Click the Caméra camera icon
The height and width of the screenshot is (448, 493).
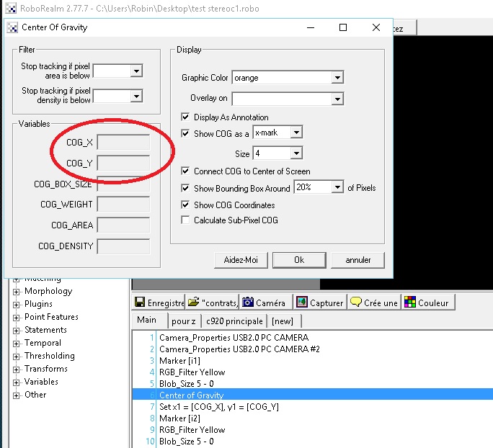click(x=248, y=303)
